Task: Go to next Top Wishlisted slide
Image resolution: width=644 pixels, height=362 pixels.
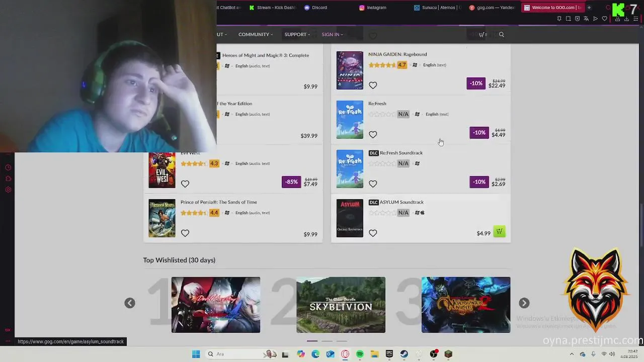Action: [524, 303]
